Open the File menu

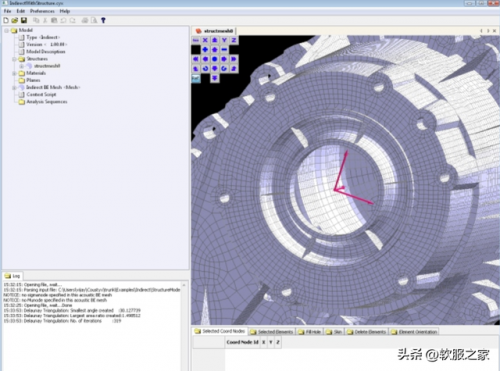click(7, 11)
